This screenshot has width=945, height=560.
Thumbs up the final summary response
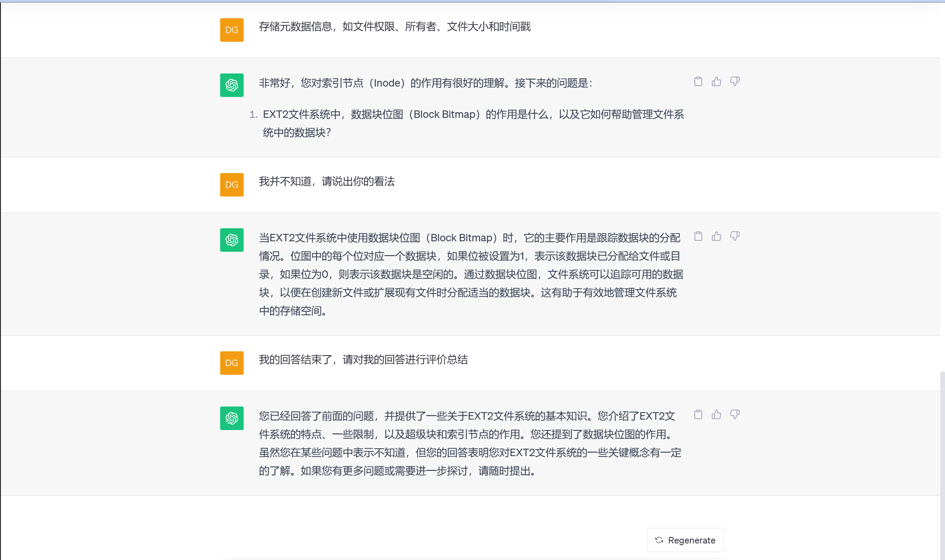(717, 415)
